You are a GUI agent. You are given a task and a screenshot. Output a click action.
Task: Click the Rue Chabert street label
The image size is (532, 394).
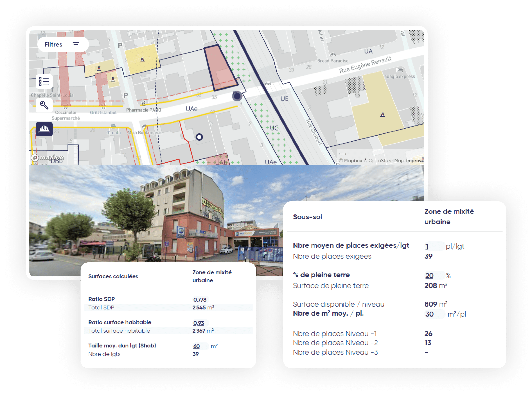(314, 132)
